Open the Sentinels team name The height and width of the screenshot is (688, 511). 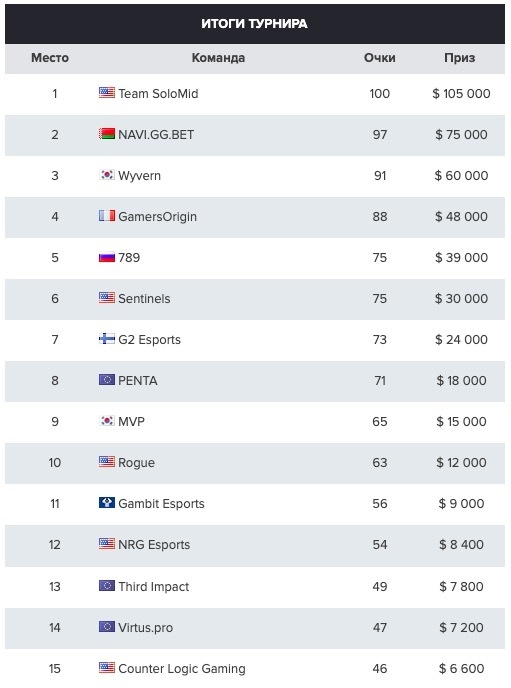[144, 298]
